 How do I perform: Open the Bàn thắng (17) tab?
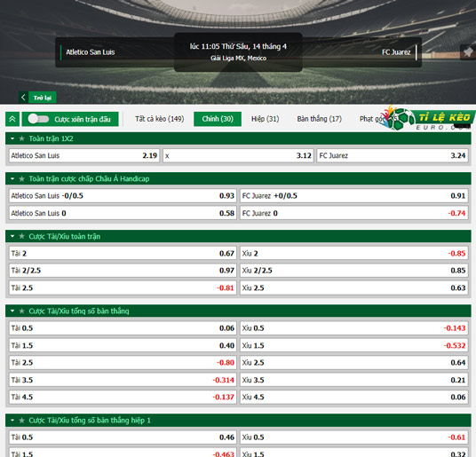point(320,119)
